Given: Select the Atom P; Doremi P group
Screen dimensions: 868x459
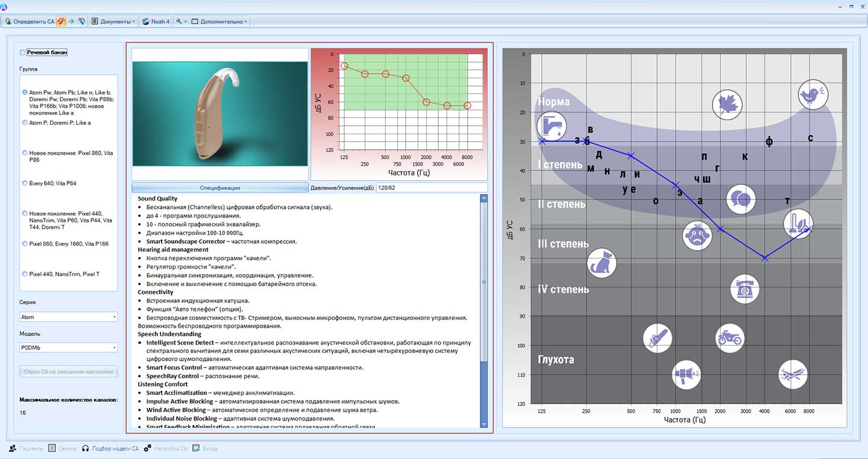Looking at the screenshot, I should tap(25, 123).
